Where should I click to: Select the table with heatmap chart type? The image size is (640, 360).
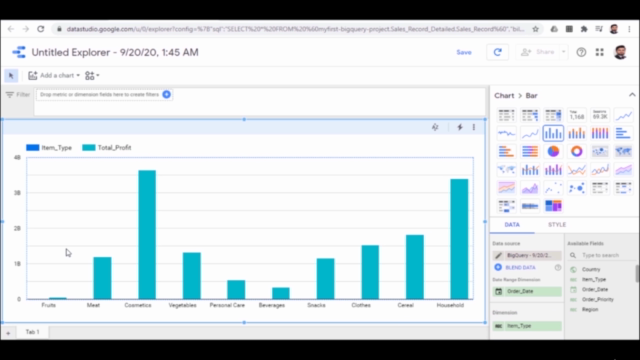(553, 116)
